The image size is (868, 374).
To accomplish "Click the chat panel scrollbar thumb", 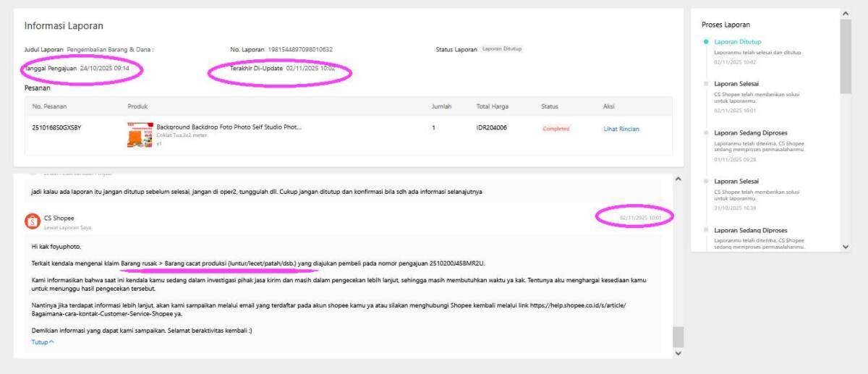I will tap(678, 336).
